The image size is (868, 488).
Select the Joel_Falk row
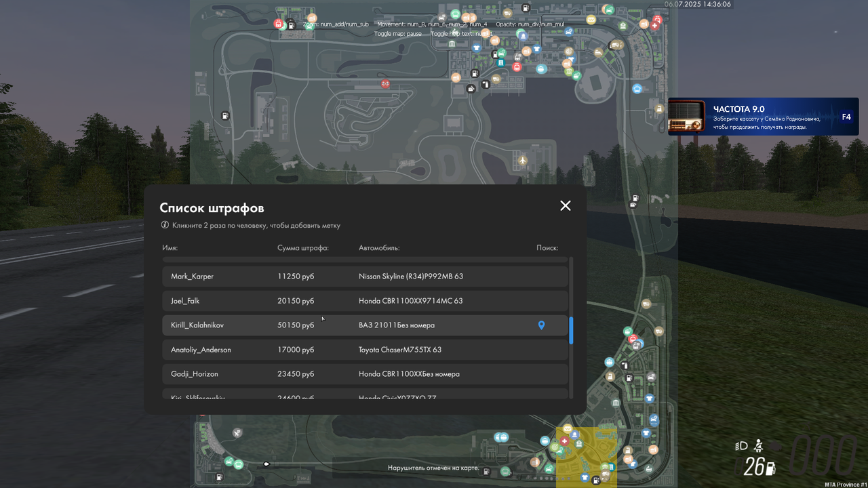(365, 301)
